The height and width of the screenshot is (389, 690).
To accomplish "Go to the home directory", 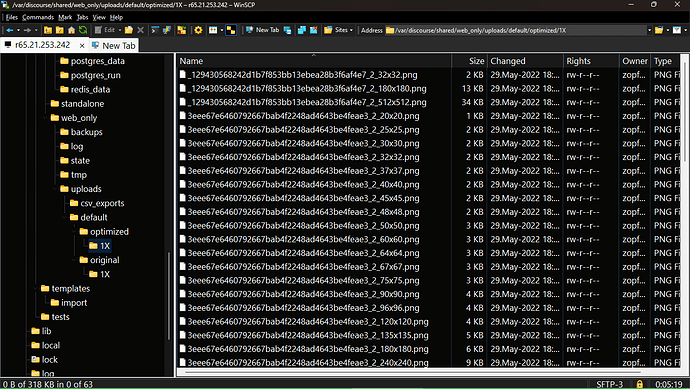I will coord(71,30).
